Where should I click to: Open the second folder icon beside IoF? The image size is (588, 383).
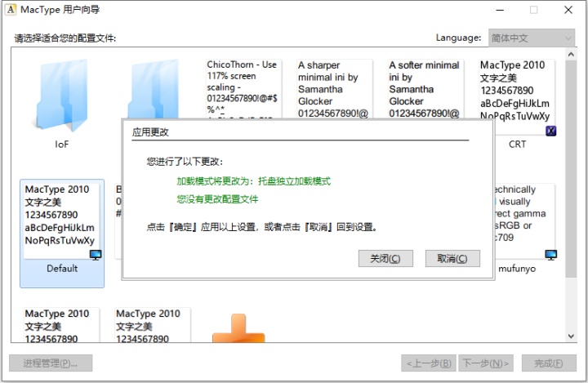tap(153, 89)
